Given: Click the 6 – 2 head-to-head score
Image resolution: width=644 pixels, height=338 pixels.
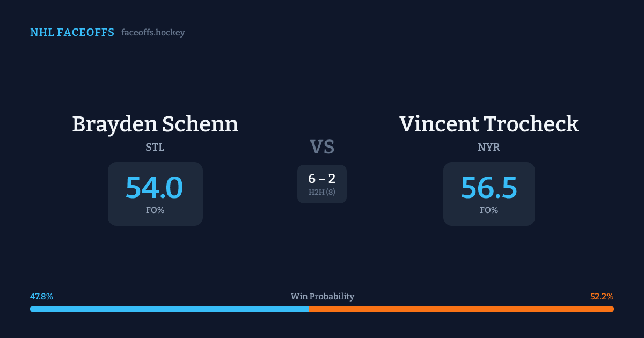Looking at the screenshot, I should click(x=322, y=179).
